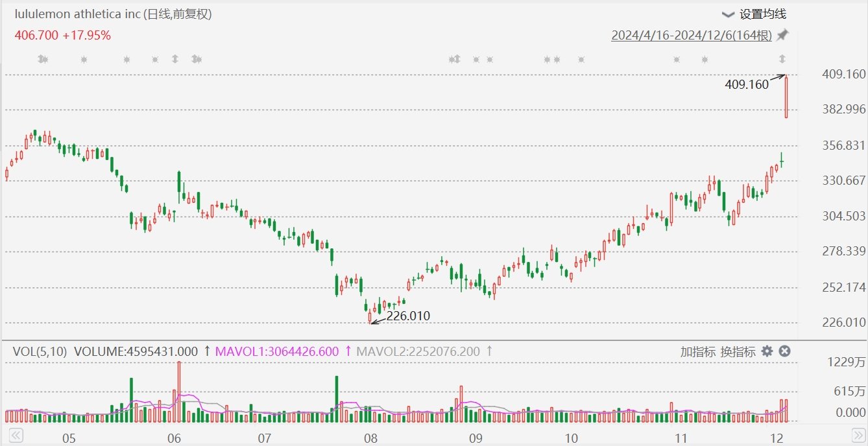Click the up-down arrow event marker near month 06

[175, 60]
